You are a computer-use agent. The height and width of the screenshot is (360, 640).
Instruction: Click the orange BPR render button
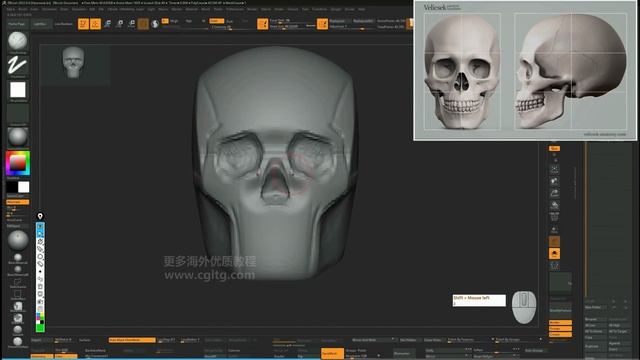click(554, 149)
